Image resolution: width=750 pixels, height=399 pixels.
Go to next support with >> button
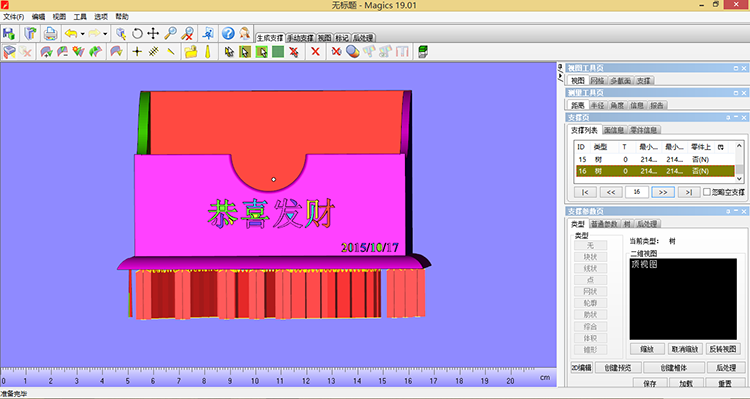point(663,192)
